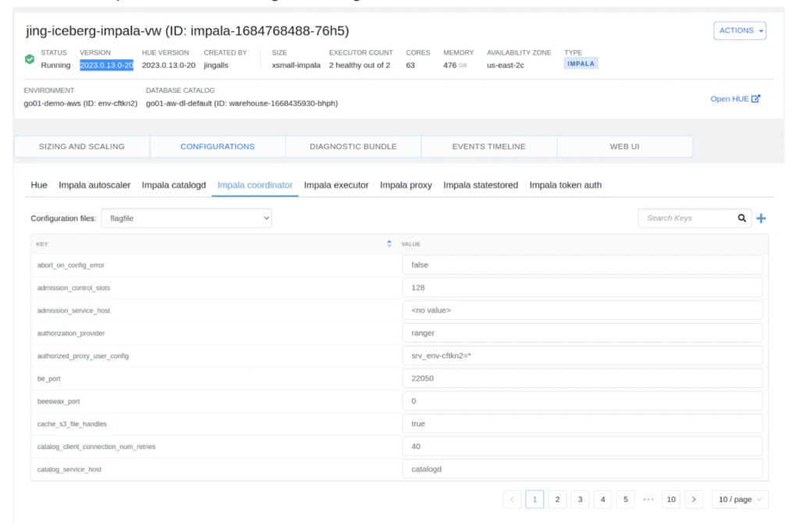
Task: Click the external link icon next to Open HUE
Action: tap(754, 99)
